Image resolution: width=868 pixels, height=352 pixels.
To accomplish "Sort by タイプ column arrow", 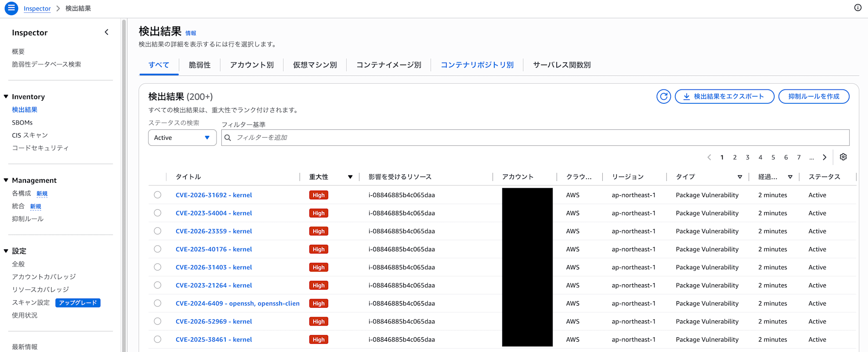I will [x=740, y=177].
